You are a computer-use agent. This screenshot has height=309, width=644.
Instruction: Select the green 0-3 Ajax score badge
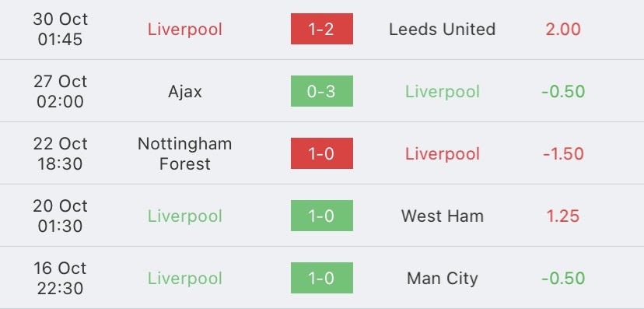pos(321,91)
